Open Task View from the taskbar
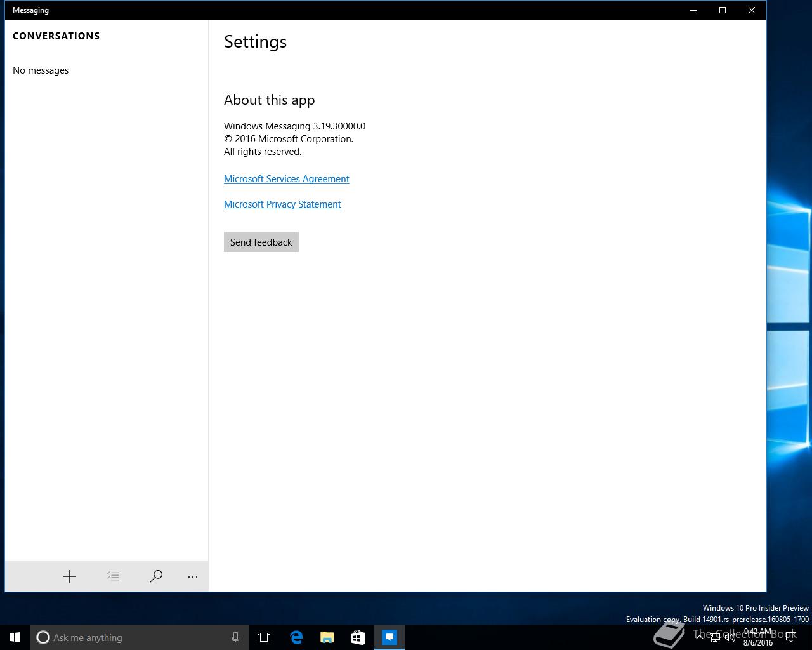Viewport: 812px width, 650px height. 264,637
